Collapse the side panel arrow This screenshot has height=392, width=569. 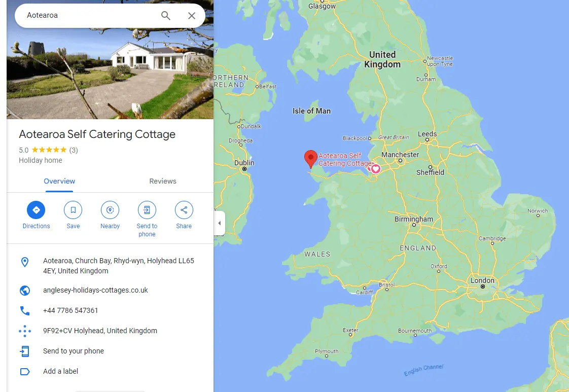(x=220, y=223)
